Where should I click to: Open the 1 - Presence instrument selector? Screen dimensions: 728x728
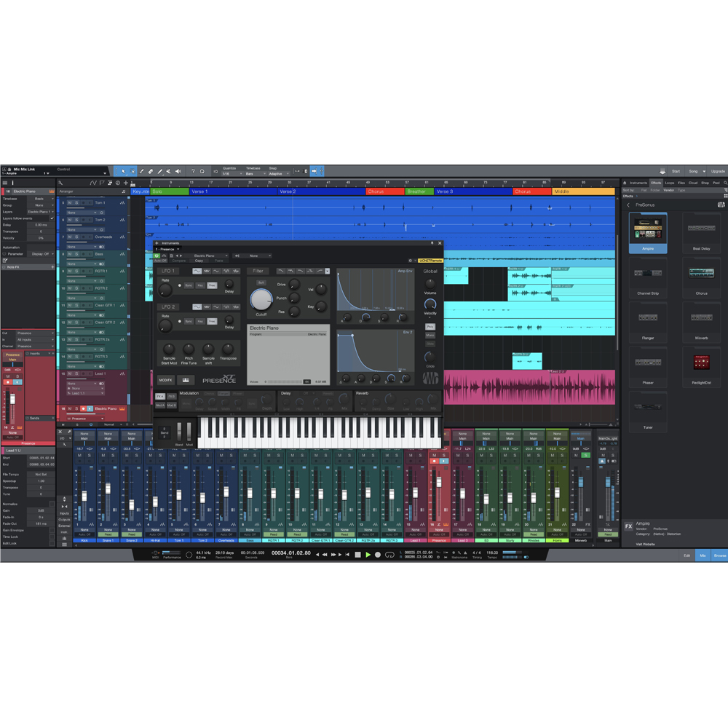tap(167, 249)
